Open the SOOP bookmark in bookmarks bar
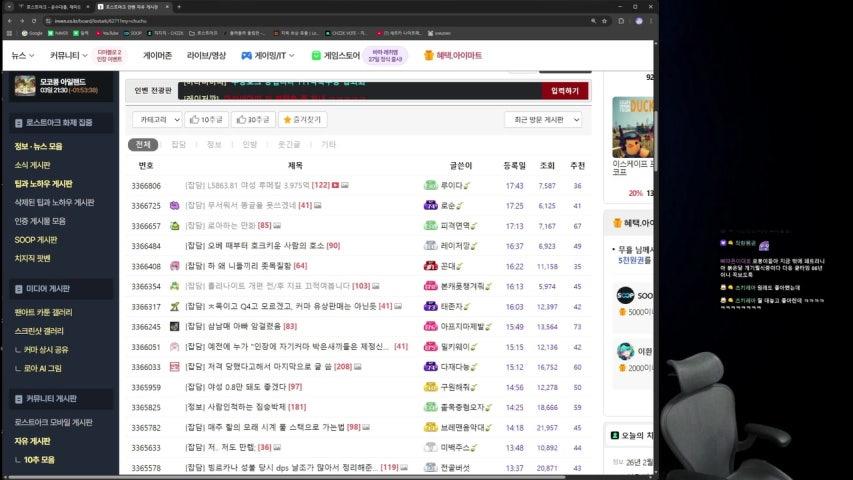This screenshot has width=853, height=480. click(x=133, y=33)
